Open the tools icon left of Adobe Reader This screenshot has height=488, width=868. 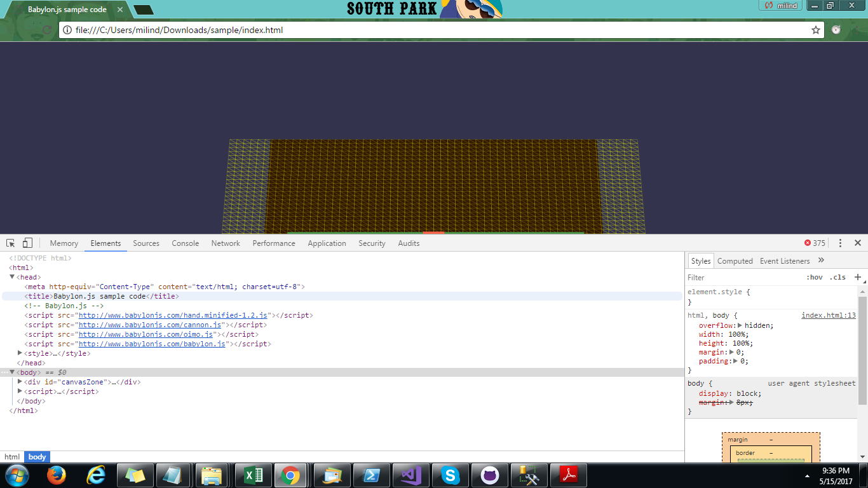click(529, 475)
